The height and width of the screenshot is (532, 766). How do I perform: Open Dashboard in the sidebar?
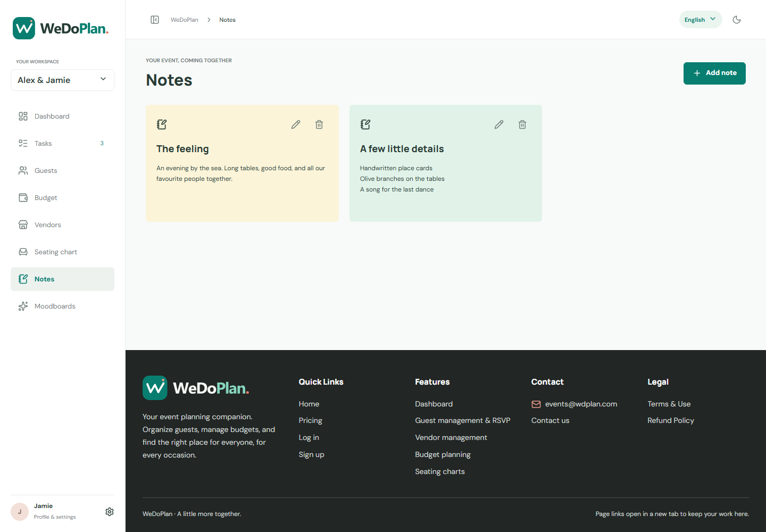[x=62, y=117]
